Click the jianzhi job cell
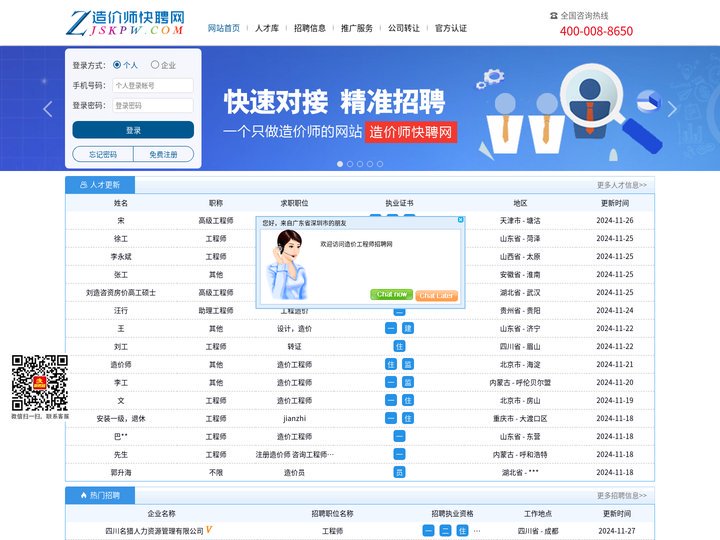Viewport: 720px width, 540px height. pyautogui.click(x=294, y=418)
